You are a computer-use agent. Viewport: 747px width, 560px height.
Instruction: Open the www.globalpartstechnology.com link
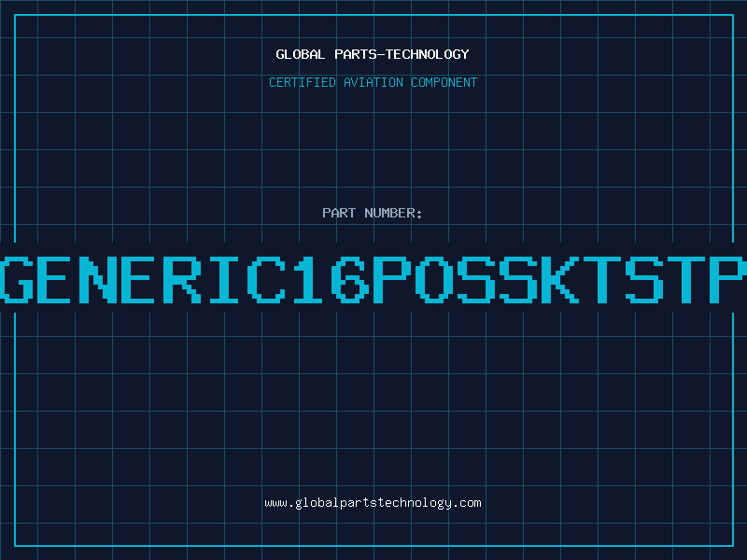click(x=373, y=503)
